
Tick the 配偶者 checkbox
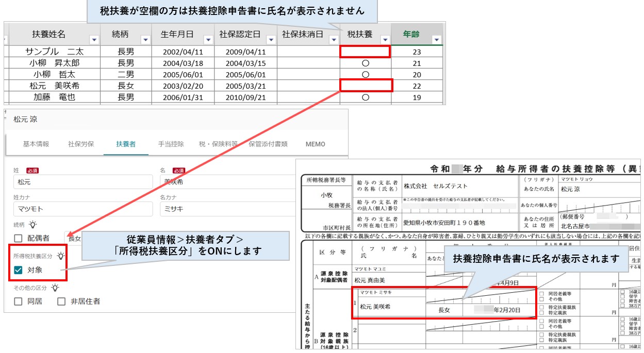coord(19,238)
